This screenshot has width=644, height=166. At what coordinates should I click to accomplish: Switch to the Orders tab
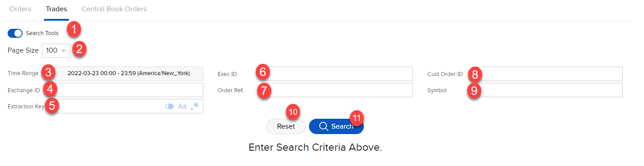[x=20, y=9]
